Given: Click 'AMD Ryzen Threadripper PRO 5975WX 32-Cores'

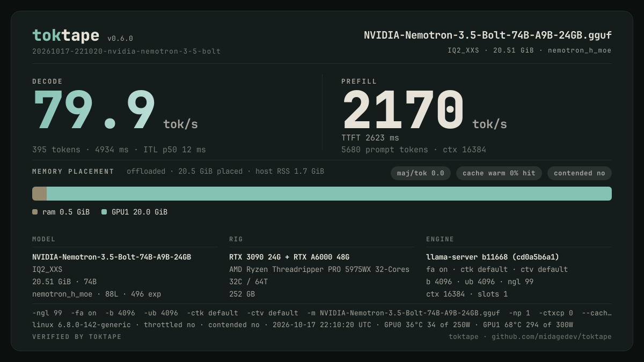Looking at the screenshot, I should coord(319,269).
